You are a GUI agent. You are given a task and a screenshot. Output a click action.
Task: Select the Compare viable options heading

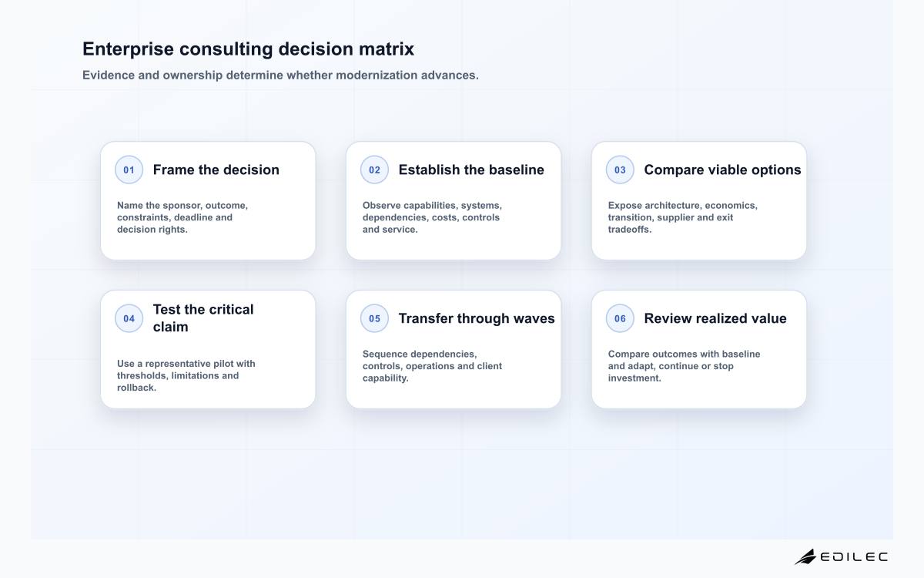tap(722, 170)
